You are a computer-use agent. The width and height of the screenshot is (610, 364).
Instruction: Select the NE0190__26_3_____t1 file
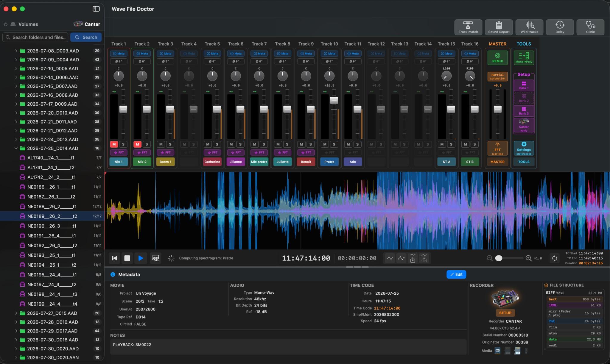coord(52,226)
